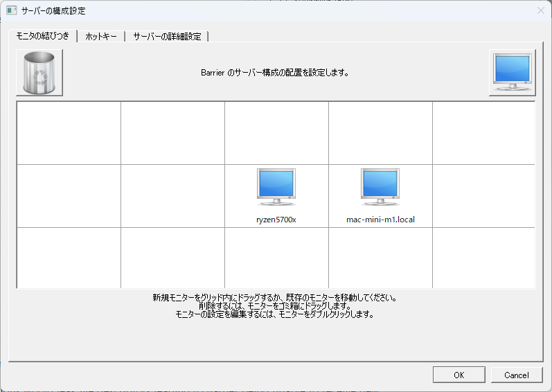This screenshot has height=392, width=552.
Task: Click the empty cell right of mac-mini-m1.local
Action: click(x=483, y=195)
